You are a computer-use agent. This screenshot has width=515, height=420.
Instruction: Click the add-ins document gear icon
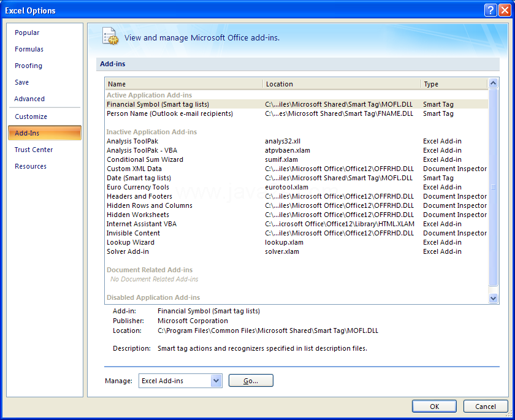pos(110,36)
